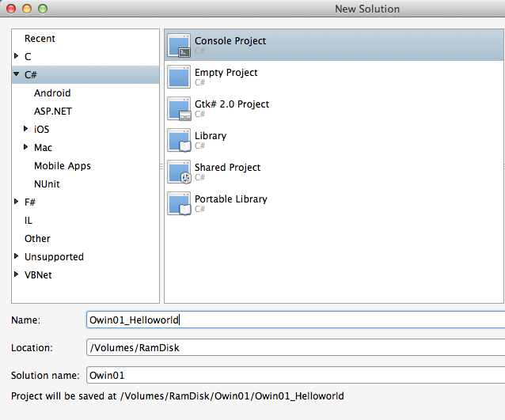Open the Recent templates list
The height and width of the screenshot is (420, 505).
[x=40, y=39]
